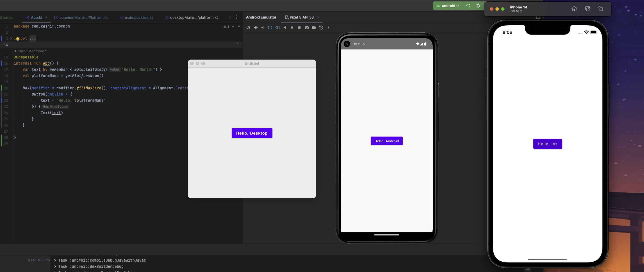Click fillMaxSize in Box modifier
This screenshot has height=272, width=644.
[x=89, y=88]
